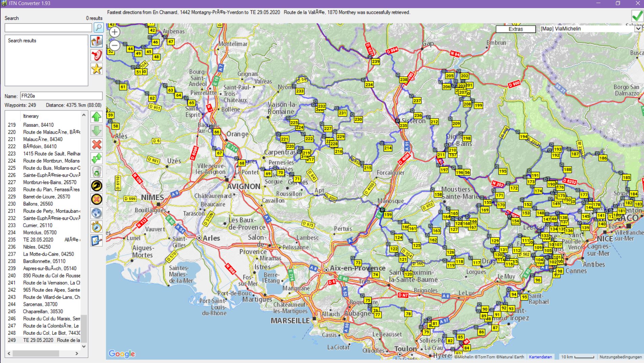
Task: Click waypoint marker 212 near Sisteron
Action: (x=434, y=122)
